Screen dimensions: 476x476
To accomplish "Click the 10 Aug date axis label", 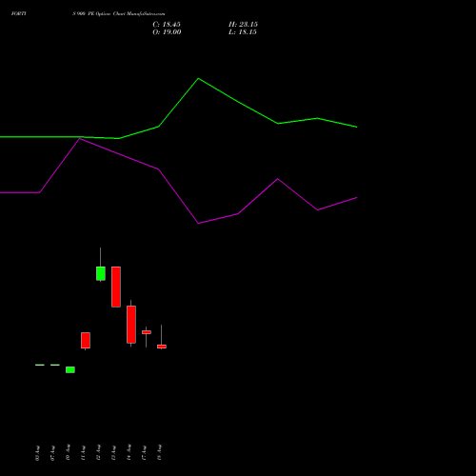I will 68,452.
